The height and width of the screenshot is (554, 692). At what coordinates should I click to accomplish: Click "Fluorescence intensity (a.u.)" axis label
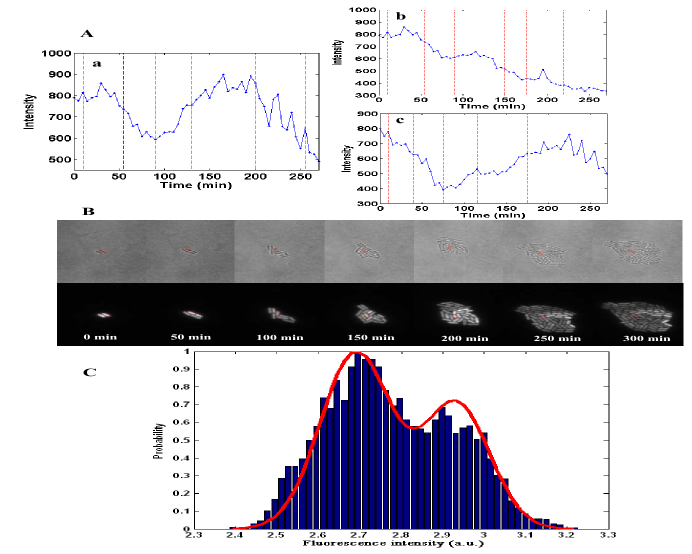point(393,543)
